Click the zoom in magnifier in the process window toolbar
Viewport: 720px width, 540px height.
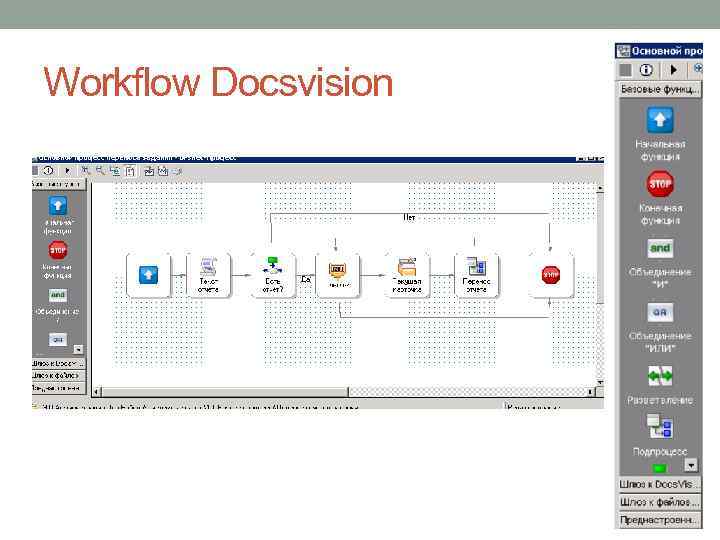pos(85,171)
